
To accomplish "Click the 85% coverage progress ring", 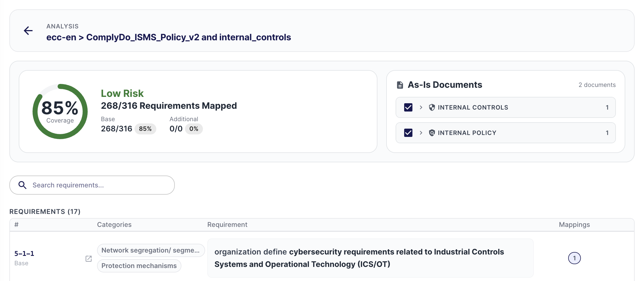I will (x=60, y=112).
